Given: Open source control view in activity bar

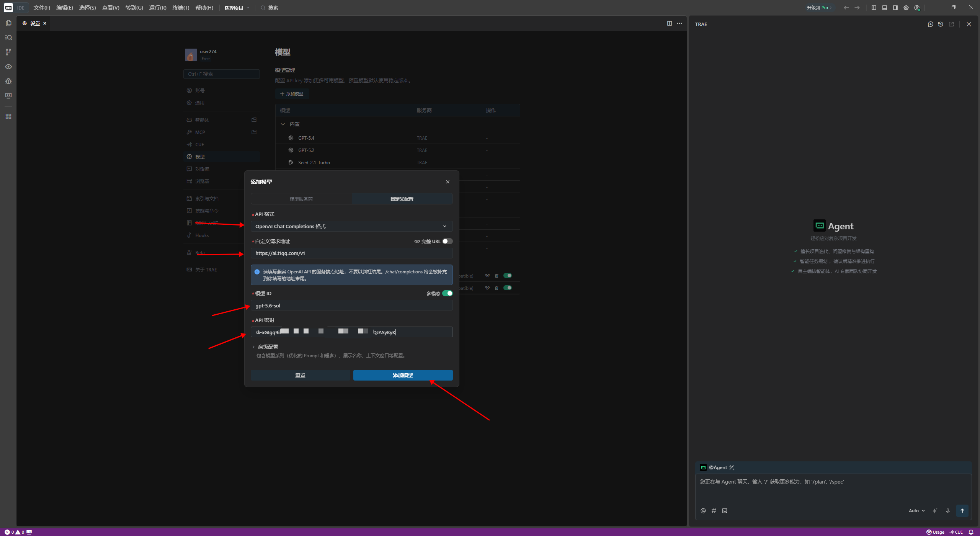Looking at the screenshot, I should coord(8,52).
